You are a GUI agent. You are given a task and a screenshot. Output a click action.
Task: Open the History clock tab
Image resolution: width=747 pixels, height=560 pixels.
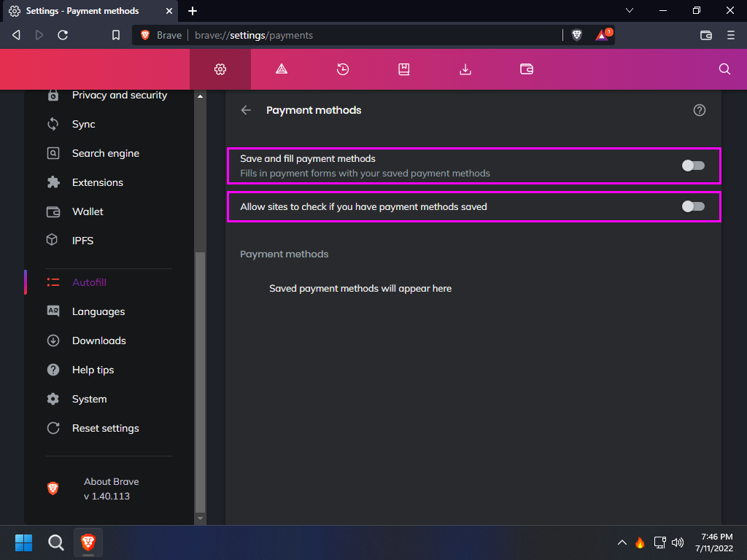(x=343, y=69)
